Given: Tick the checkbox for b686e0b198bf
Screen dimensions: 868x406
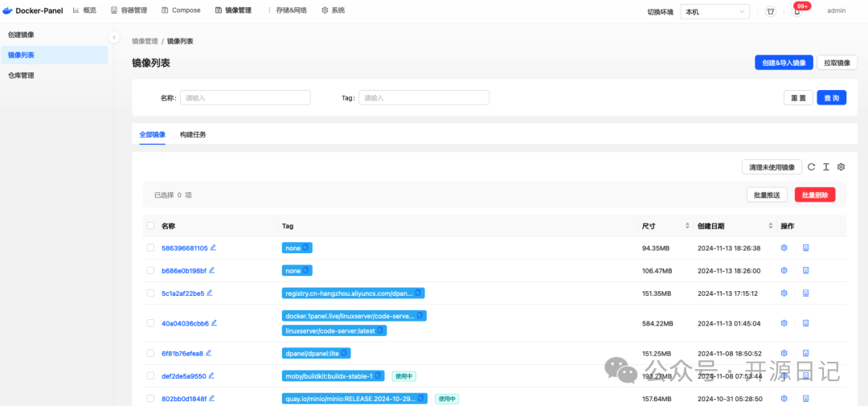Looking at the screenshot, I should pyautogui.click(x=150, y=270).
